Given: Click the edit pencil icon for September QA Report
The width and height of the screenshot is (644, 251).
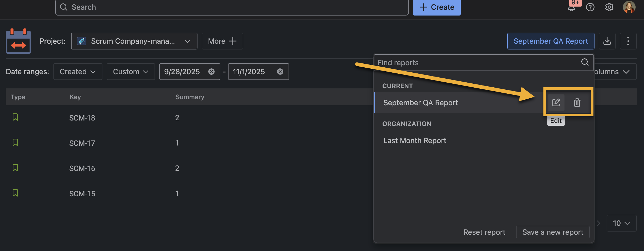Looking at the screenshot, I should [x=556, y=102].
